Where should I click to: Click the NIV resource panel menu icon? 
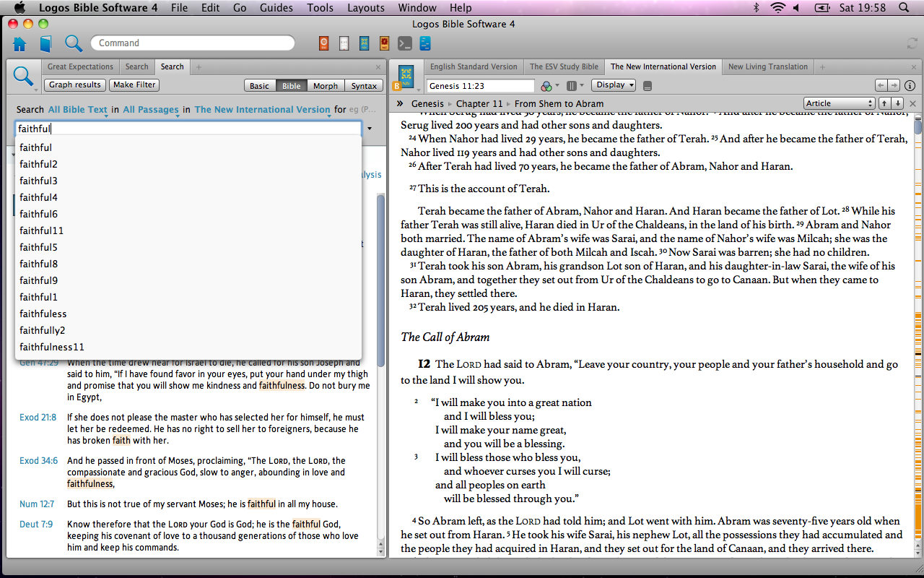406,76
